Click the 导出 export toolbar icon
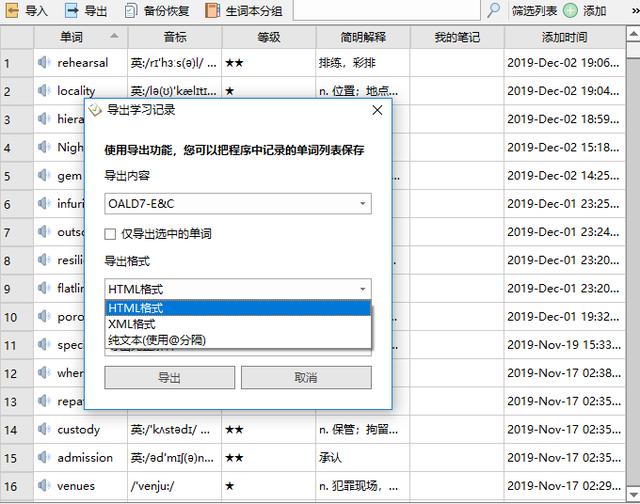 point(71,11)
